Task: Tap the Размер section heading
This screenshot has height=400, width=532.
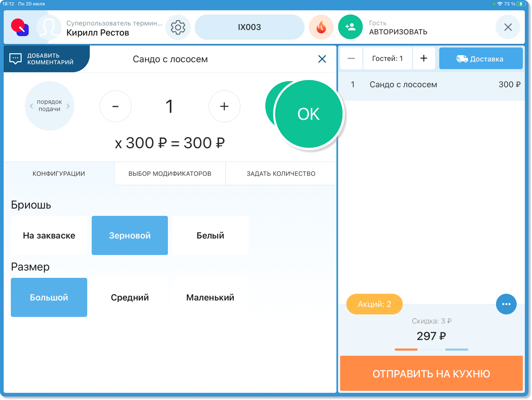Action: [x=30, y=267]
